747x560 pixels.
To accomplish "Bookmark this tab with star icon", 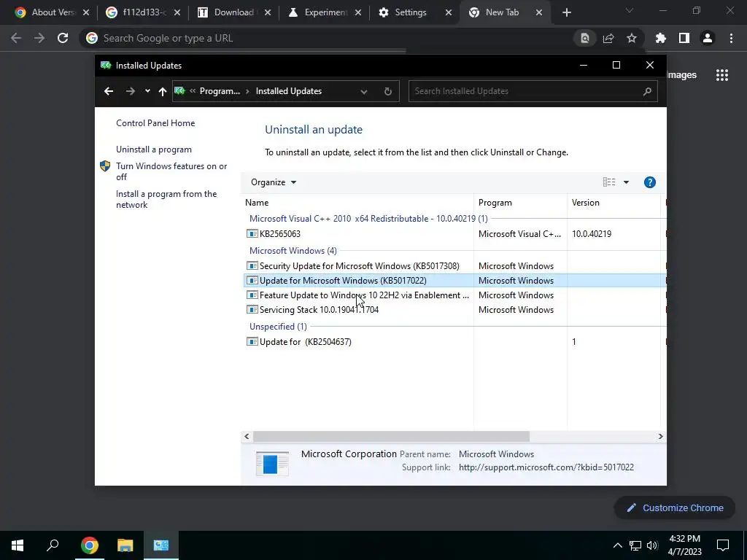I will point(632,38).
